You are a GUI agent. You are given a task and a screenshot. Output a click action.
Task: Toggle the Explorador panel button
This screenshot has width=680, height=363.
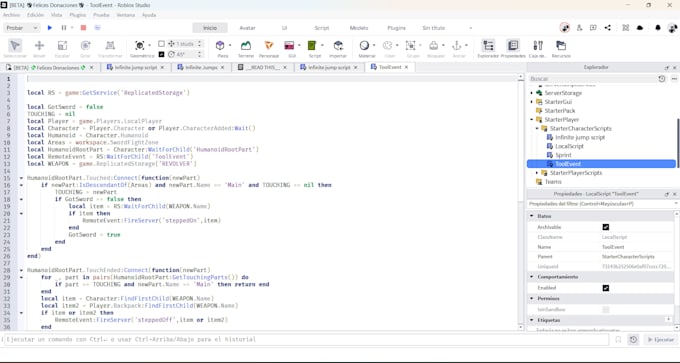point(489,46)
